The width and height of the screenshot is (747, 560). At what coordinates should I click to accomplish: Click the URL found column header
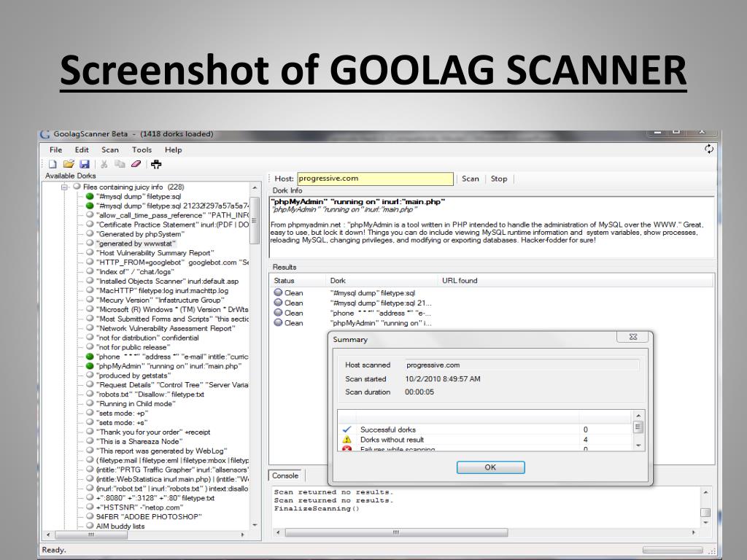575,281
